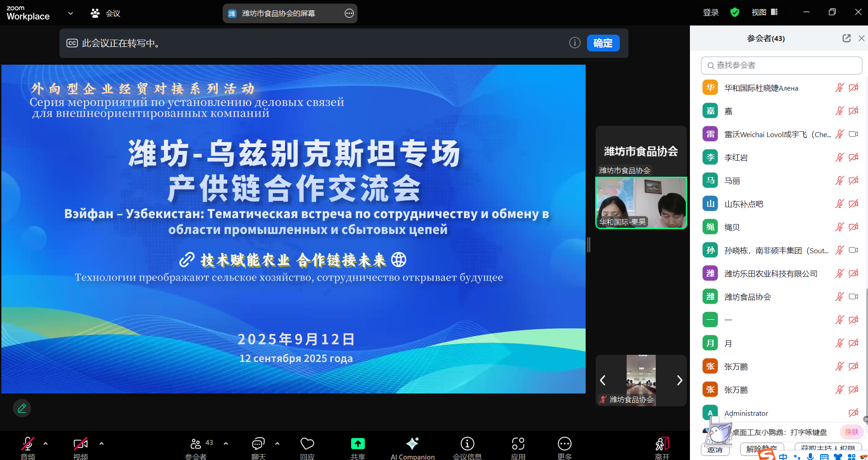Open the Zoom Workplace dropdown chevron
868x460 pixels.
[71, 13]
